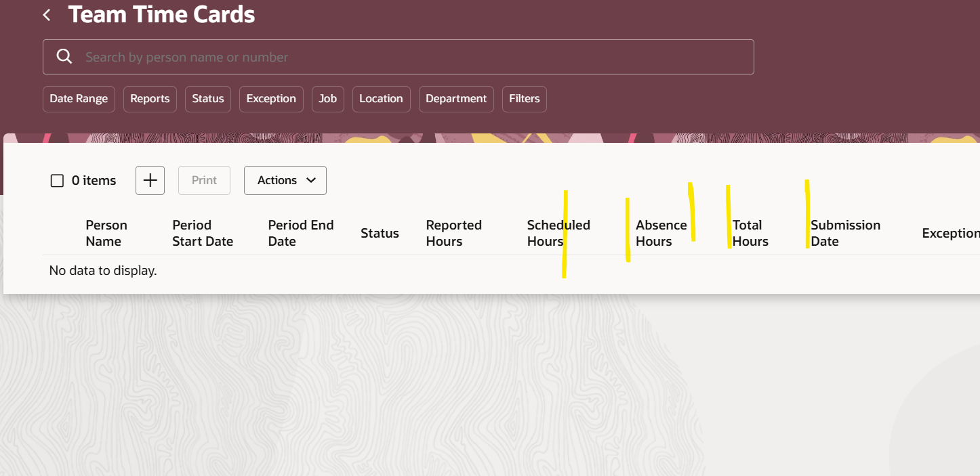
Task: Open the Filters chip
Action: [525, 99]
